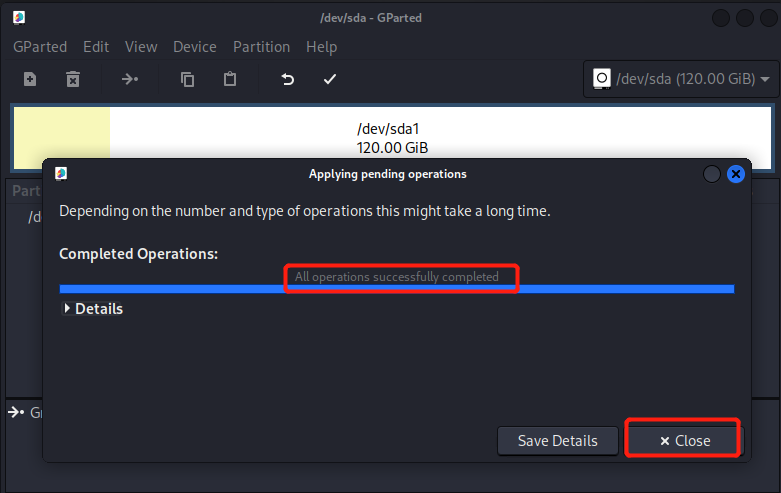Dismiss dialog with the blue X button
This screenshot has width=781, height=493.
coord(736,174)
